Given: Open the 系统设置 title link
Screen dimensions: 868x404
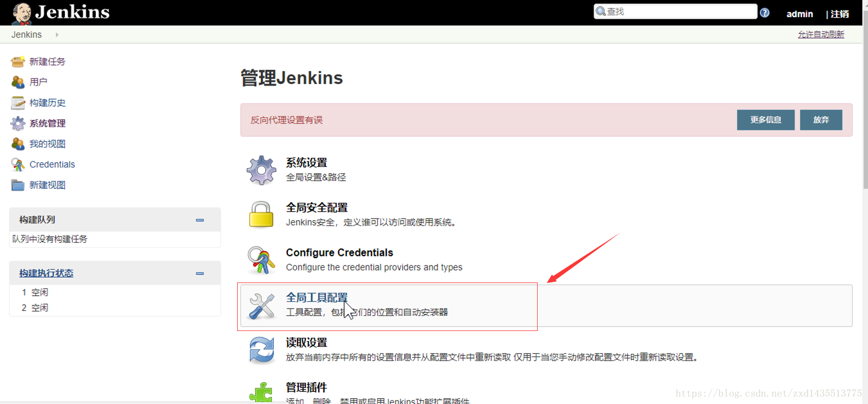Looking at the screenshot, I should (x=306, y=163).
